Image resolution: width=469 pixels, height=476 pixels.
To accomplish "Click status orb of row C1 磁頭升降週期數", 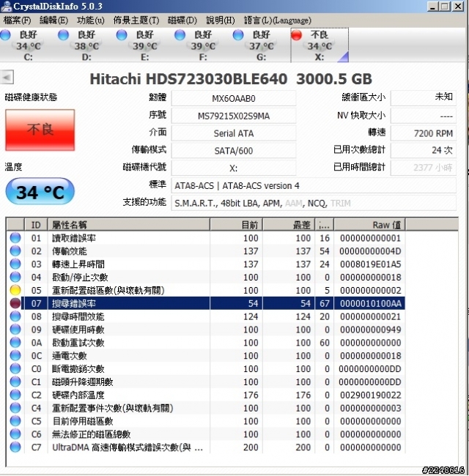I will [x=15, y=382].
